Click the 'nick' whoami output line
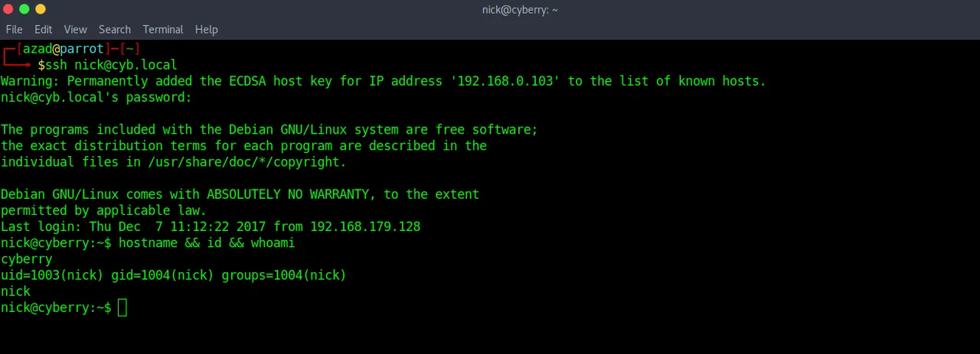Viewport: 980px width, 354px height. click(x=15, y=291)
